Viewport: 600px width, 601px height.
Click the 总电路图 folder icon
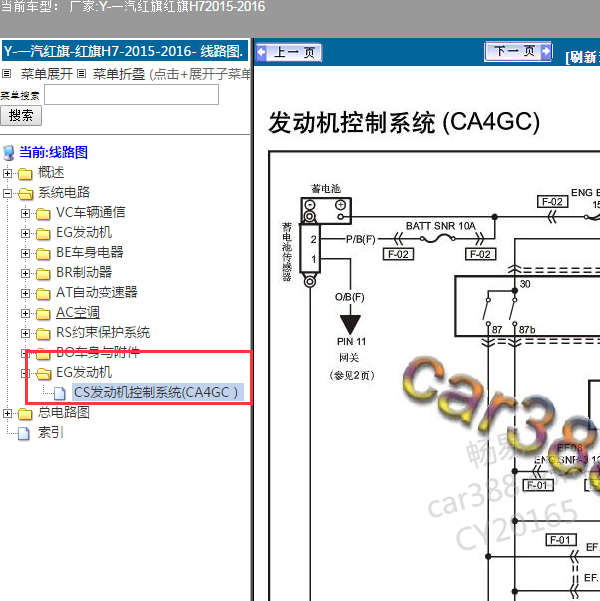point(25,414)
